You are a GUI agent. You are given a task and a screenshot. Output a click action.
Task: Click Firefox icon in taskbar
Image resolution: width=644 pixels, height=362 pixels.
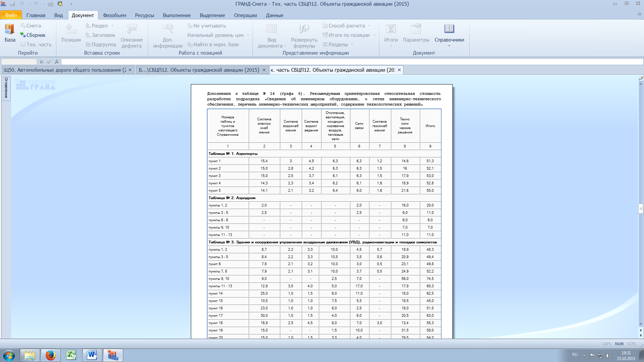(x=51, y=355)
